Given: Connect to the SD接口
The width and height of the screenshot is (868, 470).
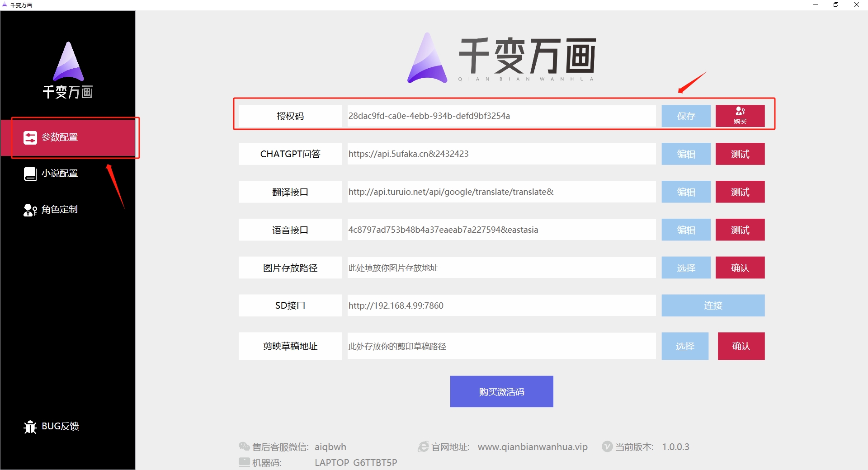Looking at the screenshot, I should (x=713, y=305).
